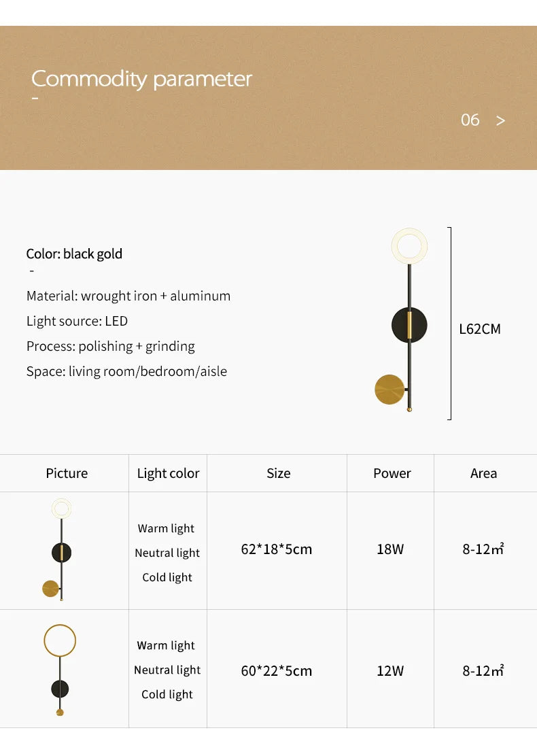This screenshot has width=537, height=756.
Task: Select the Light color column header
Action: click(168, 473)
